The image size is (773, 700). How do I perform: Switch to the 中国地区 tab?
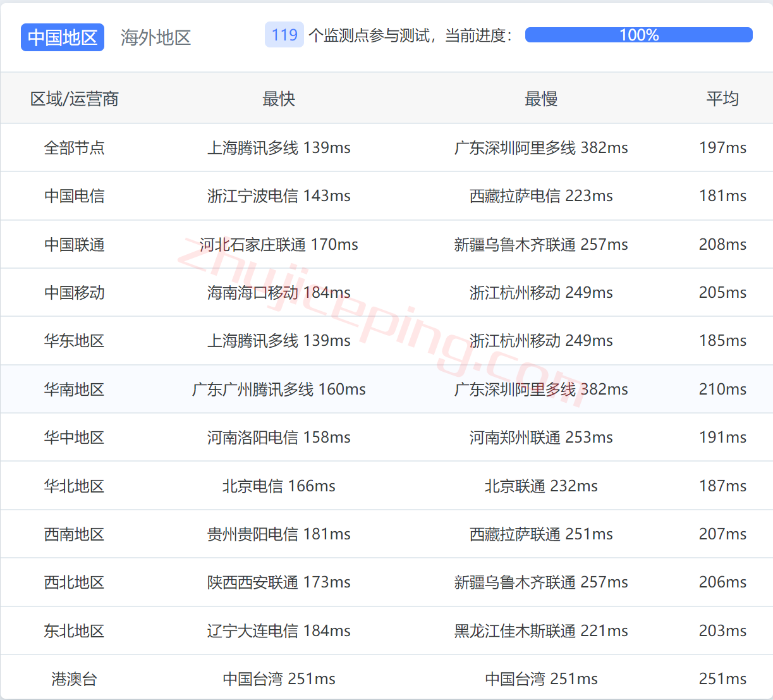click(63, 37)
